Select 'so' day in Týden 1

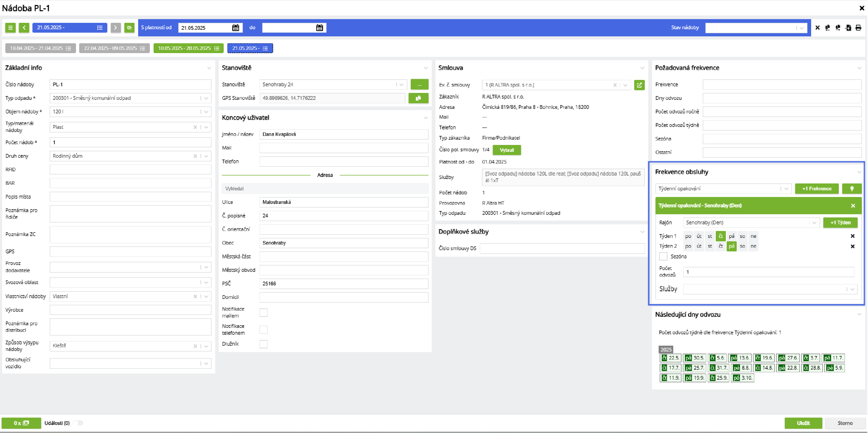[742, 236]
